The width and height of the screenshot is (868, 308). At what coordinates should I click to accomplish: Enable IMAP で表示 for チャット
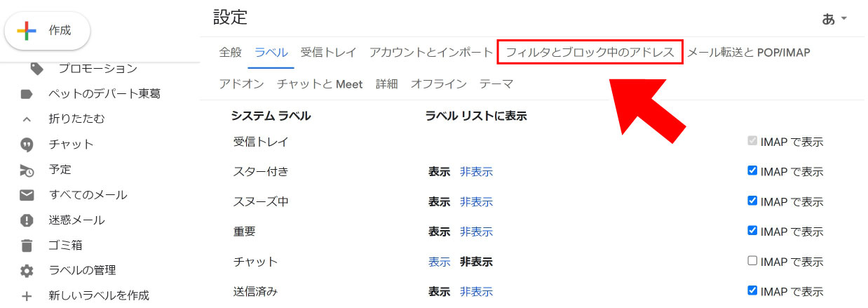click(x=752, y=261)
